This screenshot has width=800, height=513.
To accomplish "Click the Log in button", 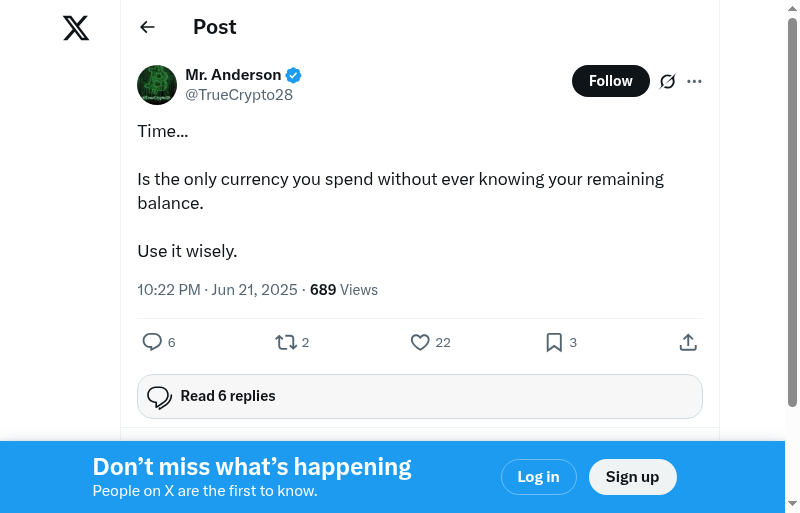I will tap(538, 477).
